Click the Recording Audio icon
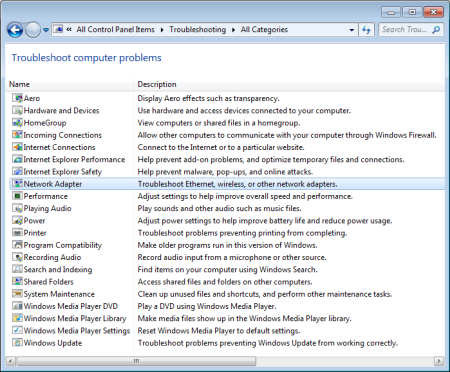This screenshot has height=372, width=450. click(17, 257)
